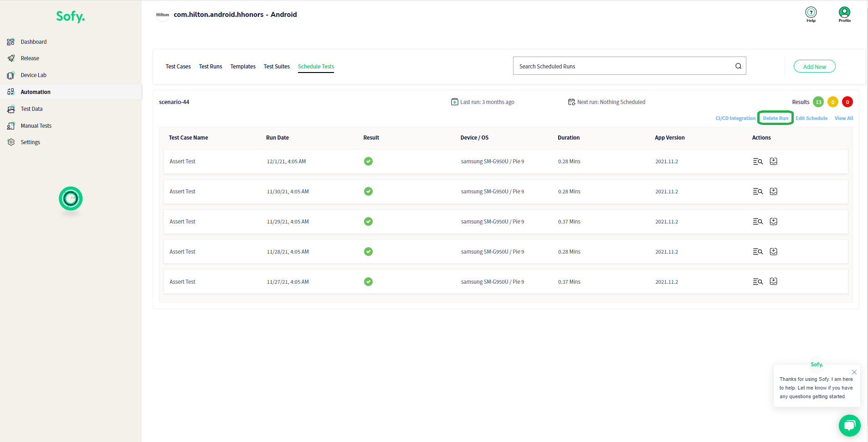Click pass checkmark for 11/29/21 run
The image size is (868, 442).
pyautogui.click(x=368, y=222)
